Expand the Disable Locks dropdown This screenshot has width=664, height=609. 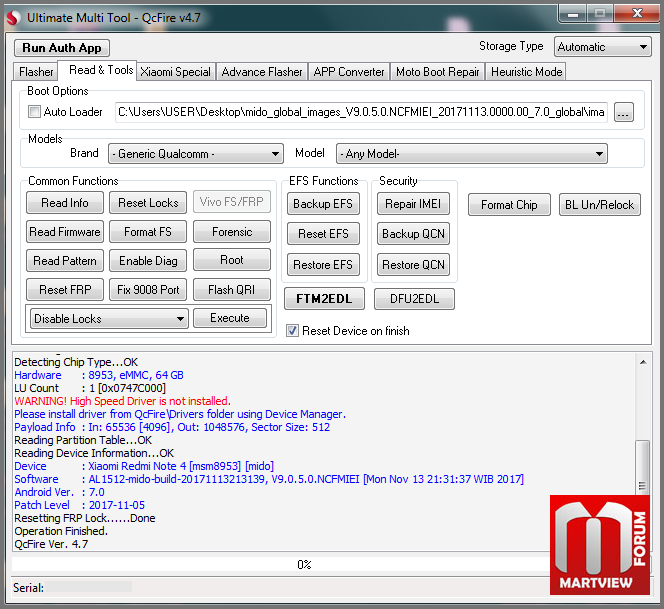109,319
